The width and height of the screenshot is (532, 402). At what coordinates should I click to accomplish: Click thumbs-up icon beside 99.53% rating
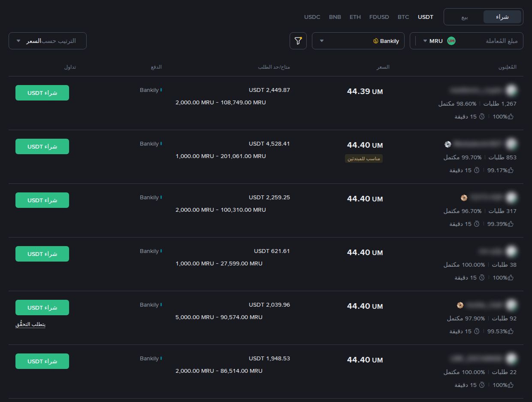coord(511,331)
